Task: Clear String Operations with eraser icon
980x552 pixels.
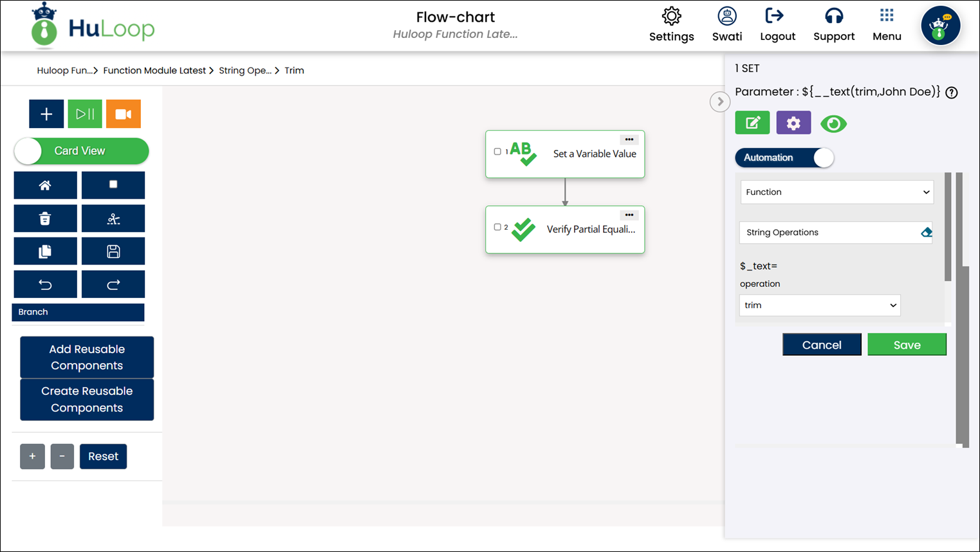Action: 927,232
